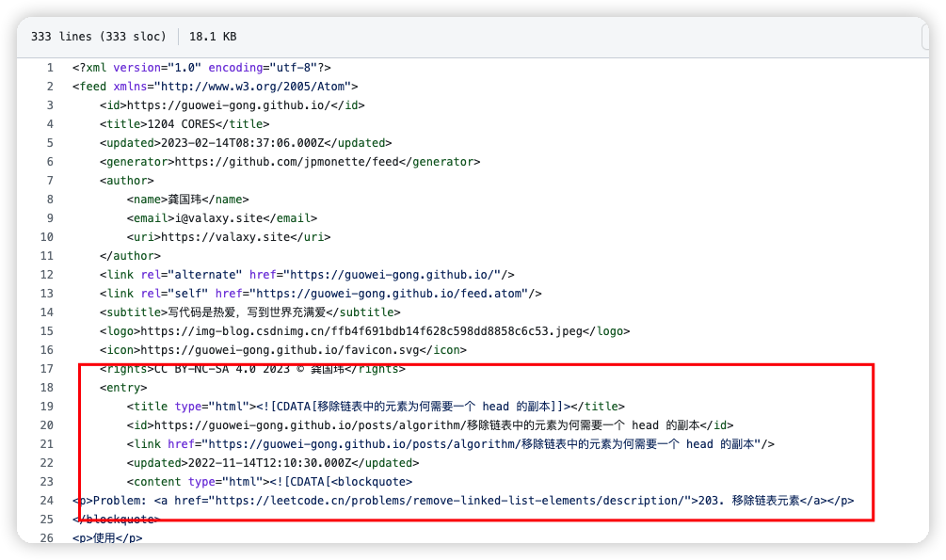
Task: Click the email line i@valaxy.site
Action: (x=222, y=217)
